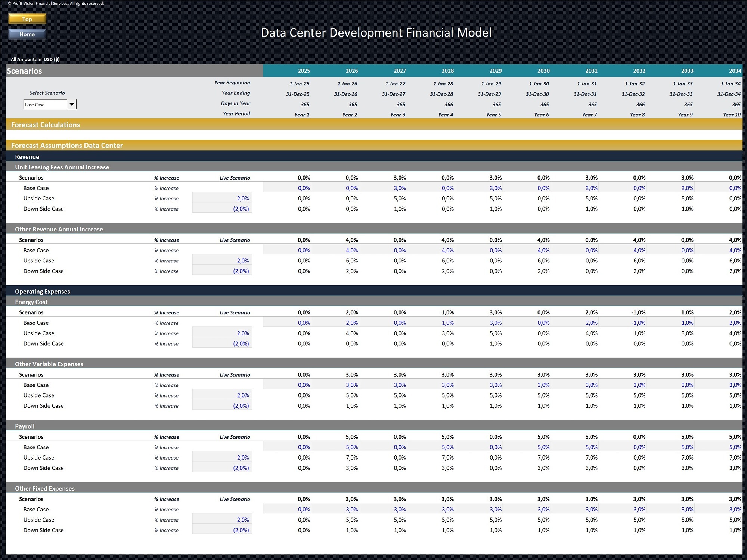Open the Select Scenario dropdown arrow
The image size is (747, 560).
tap(72, 105)
